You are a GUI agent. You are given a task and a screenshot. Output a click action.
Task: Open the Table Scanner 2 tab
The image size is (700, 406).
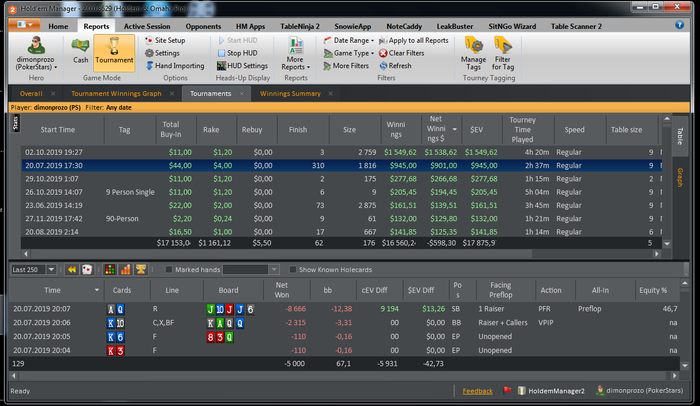click(576, 26)
